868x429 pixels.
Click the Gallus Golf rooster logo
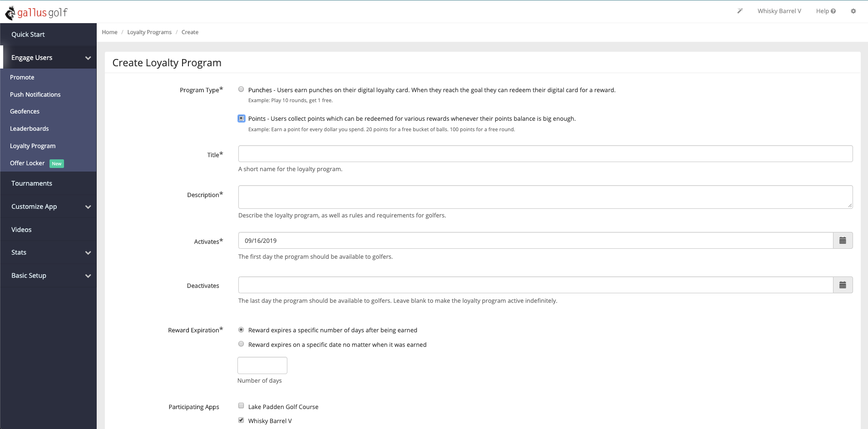pos(10,13)
